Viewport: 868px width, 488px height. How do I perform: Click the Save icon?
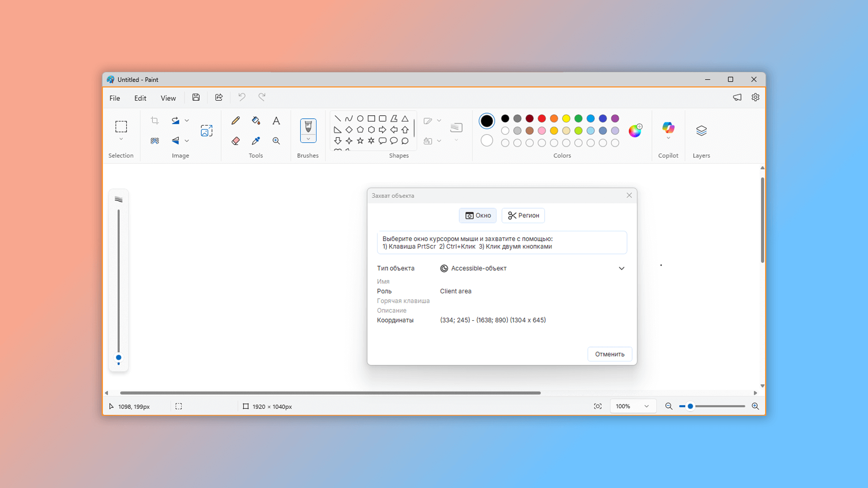click(196, 98)
